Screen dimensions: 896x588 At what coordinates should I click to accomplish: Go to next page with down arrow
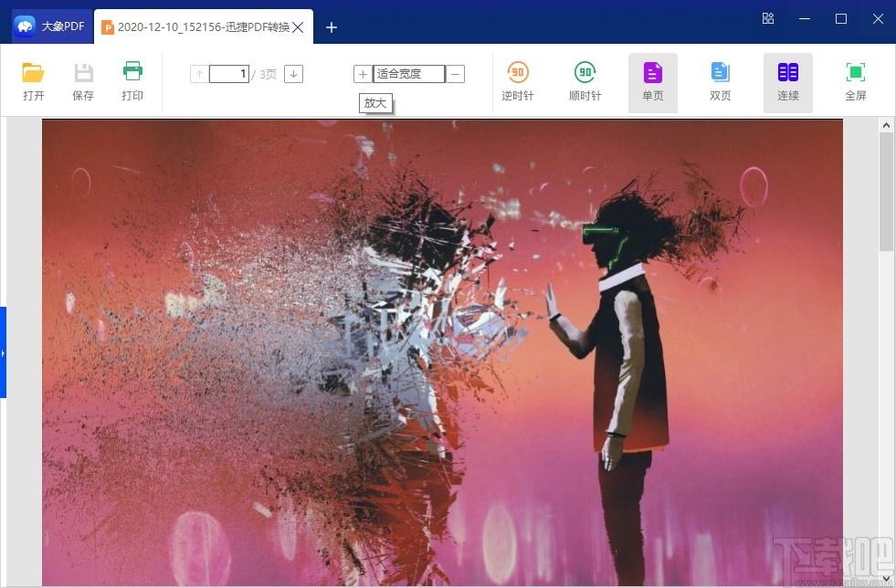click(x=294, y=74)
